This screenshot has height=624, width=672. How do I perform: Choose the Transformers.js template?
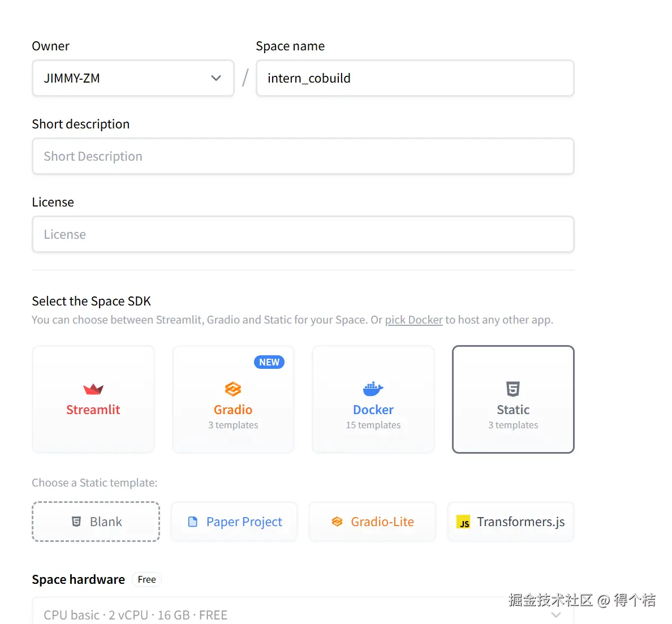click(x=510, y=522)
